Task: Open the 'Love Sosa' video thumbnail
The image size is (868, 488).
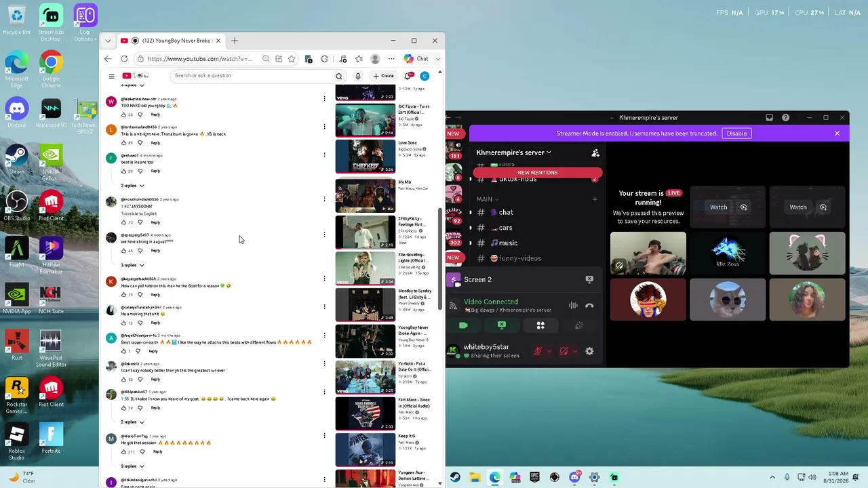Action: pyautogui.click(x=365, y=157)
